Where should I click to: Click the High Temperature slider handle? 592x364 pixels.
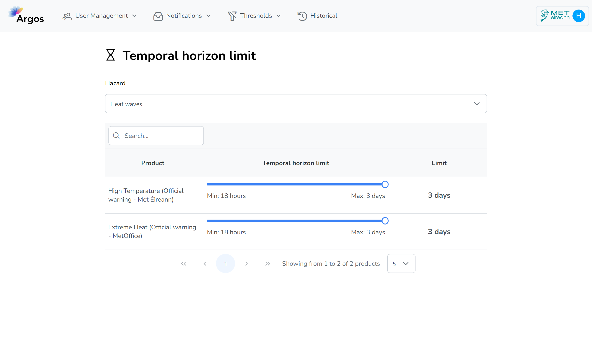click(385, 185)
